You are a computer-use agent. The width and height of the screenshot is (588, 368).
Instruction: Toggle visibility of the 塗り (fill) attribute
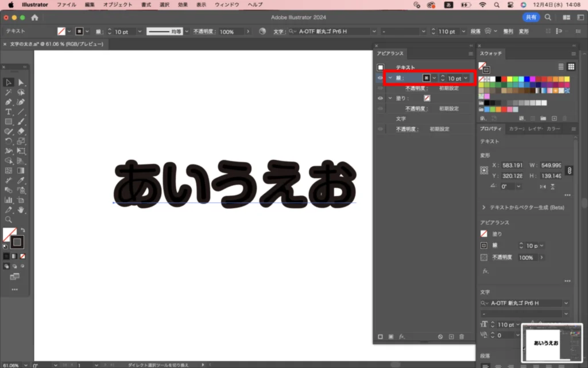click(380, 98)
